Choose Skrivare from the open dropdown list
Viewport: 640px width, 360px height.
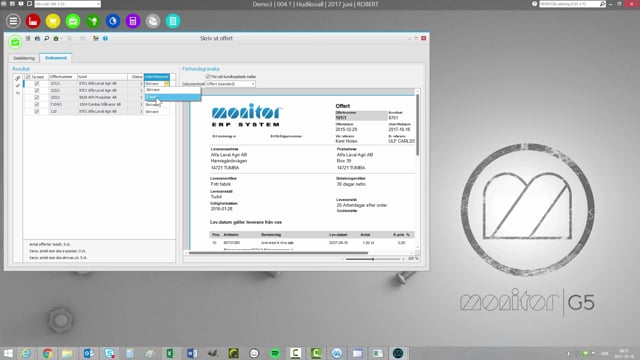173,90
